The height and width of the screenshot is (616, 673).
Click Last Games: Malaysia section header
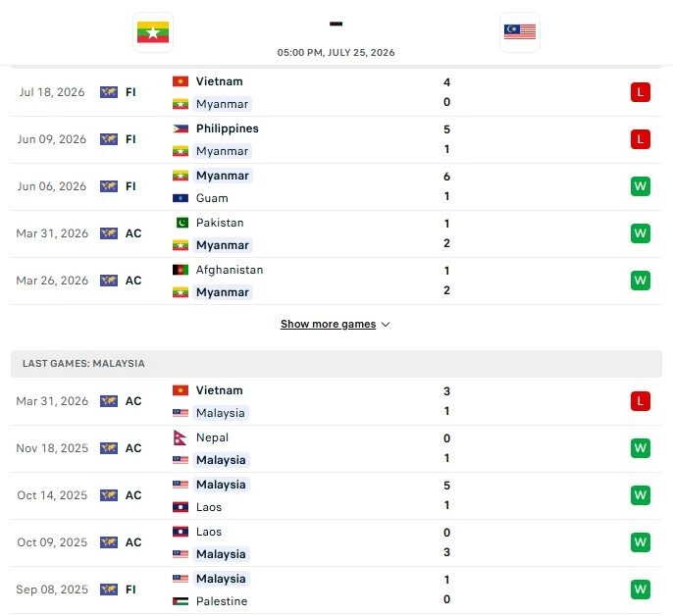click(336, 364)
